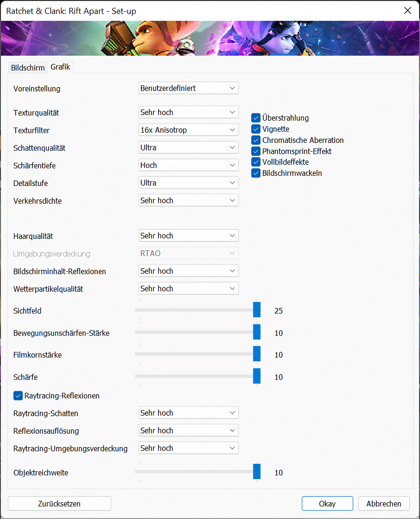Disable Vollbildeffekte checkbox
This screenshot has width=420, height=519.
(256, 162)
